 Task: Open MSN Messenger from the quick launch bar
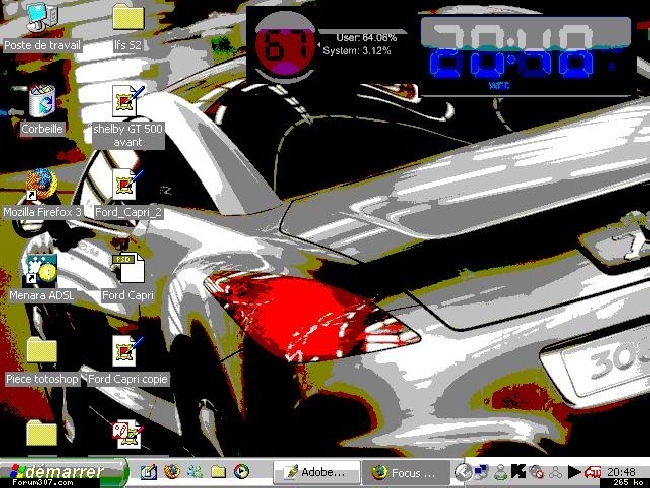tap(195, 472)
